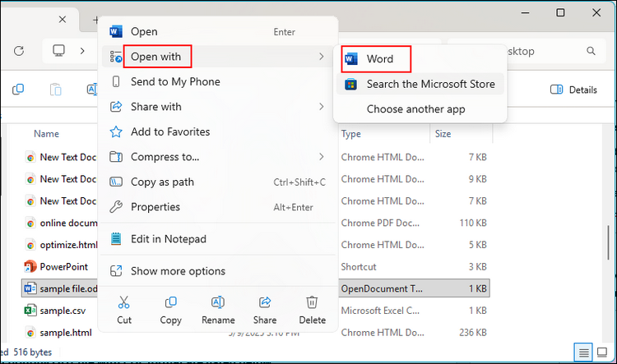Image resolution: width=617 pixels, height=364 pixels.
Task: Click Add to Favorites
Action: click(218, 131)
